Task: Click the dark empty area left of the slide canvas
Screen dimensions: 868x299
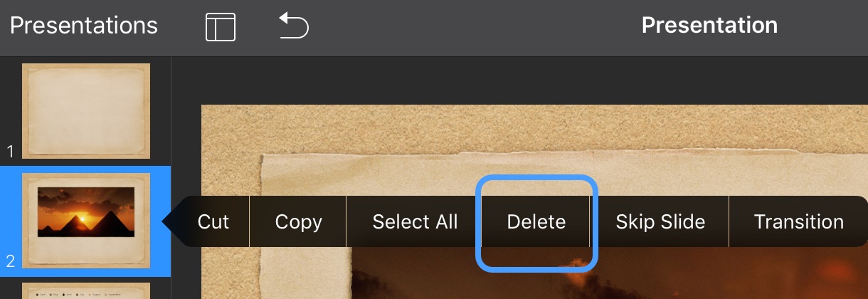Action: point(186,142)
